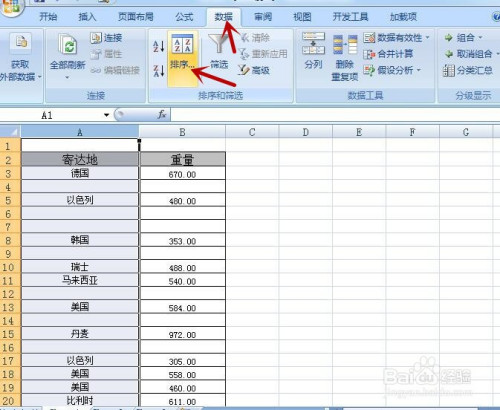The height and width of the screenshot is (410, 500).
Task: Click the cell containing 马来西亚
Action: (x=80, y=280)
